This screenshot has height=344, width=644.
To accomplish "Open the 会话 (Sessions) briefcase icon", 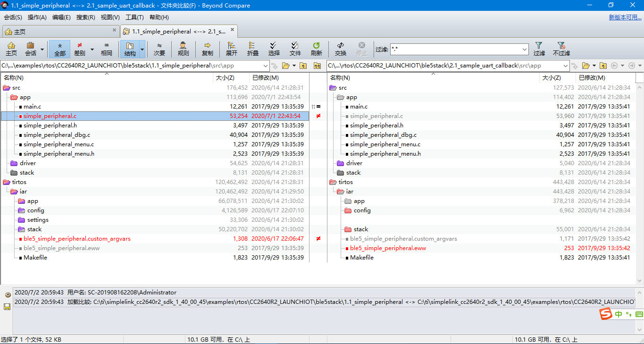I will pyautogui.click(x=31, y=49).
